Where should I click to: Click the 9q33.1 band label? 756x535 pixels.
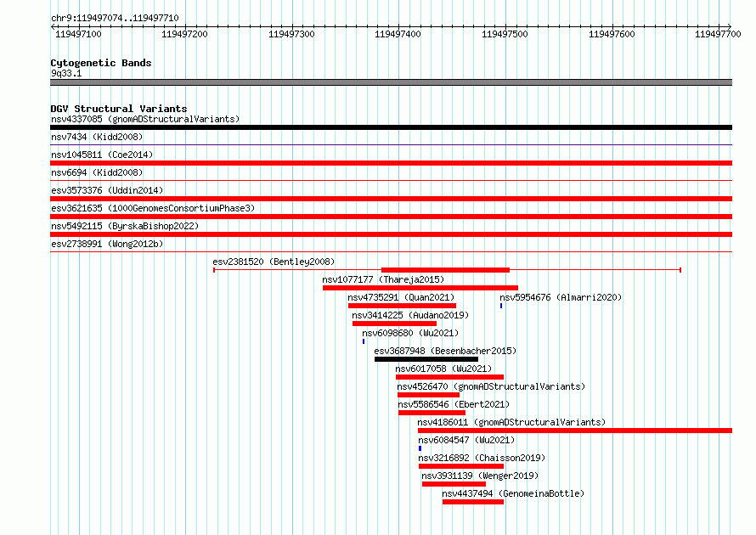[x=66, y=73]
